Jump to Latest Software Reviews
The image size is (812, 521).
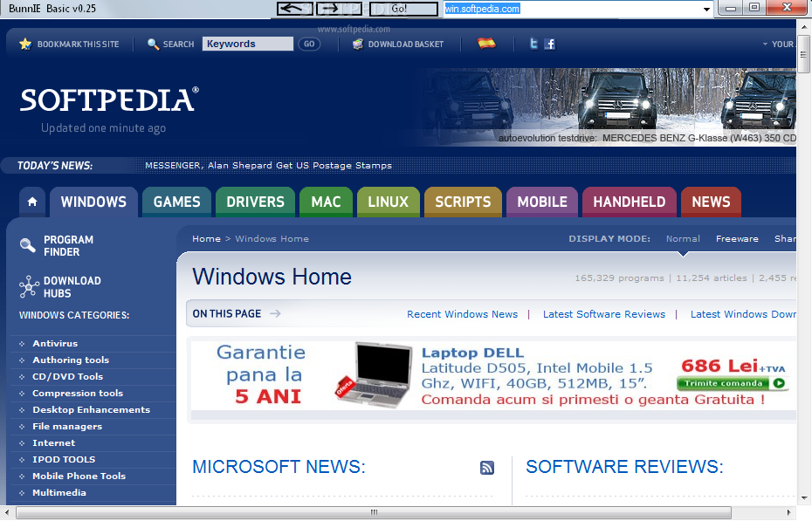point(604,314)
